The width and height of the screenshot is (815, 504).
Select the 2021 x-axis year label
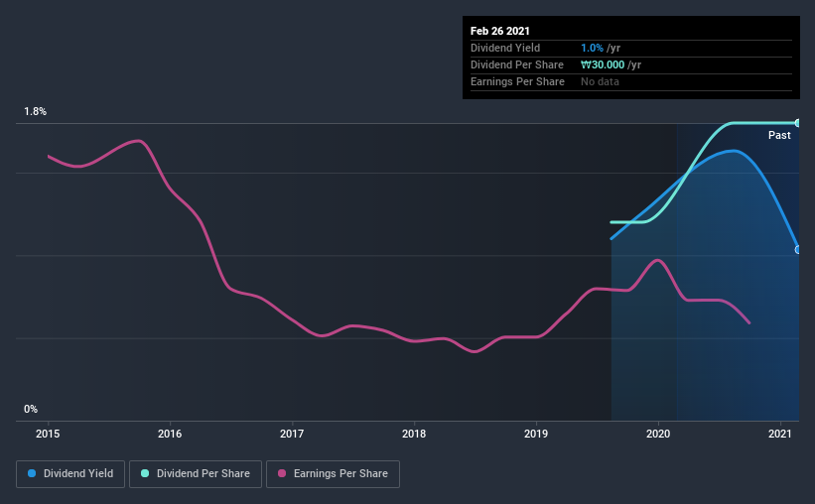pos(780,434)
